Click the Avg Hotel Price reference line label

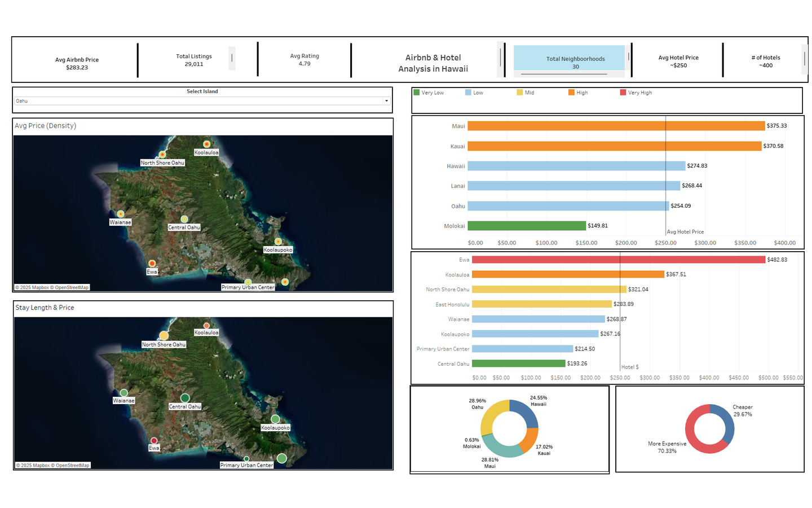coord(685,232)
